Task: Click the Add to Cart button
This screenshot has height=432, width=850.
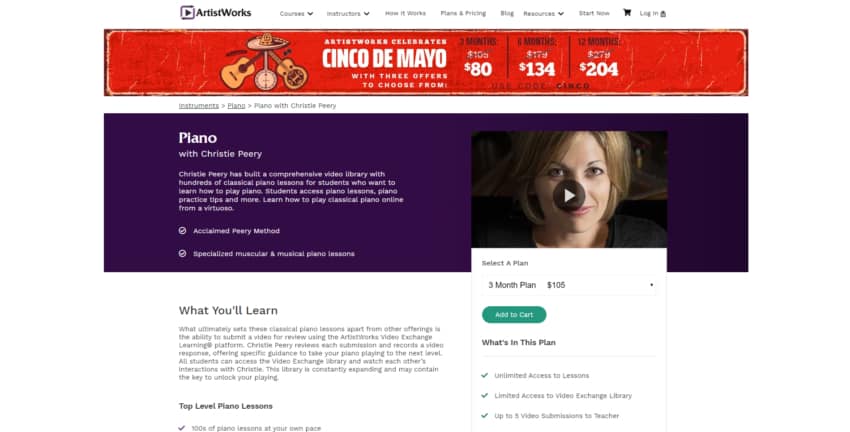Action: 514,314
